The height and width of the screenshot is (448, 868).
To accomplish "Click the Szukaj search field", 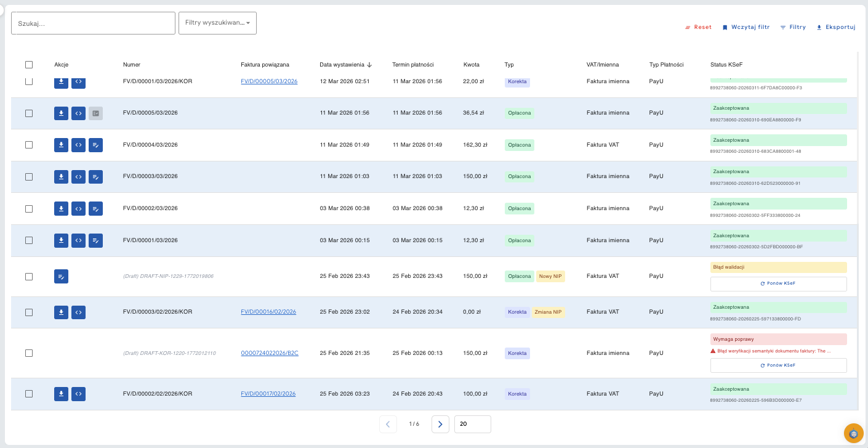I will (x=93, y=23).
